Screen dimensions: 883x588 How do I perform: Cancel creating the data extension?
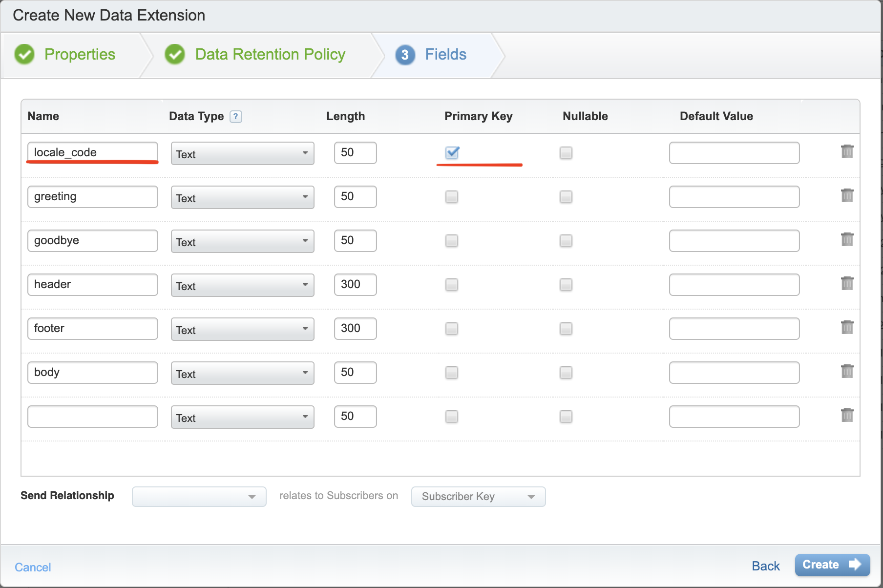(x=32, y=567)
